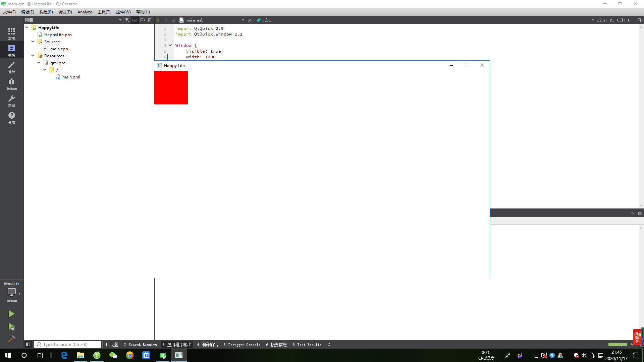Switch to Design mode in the sidebar
Screen dimensions: 644x362
(11, 67)
